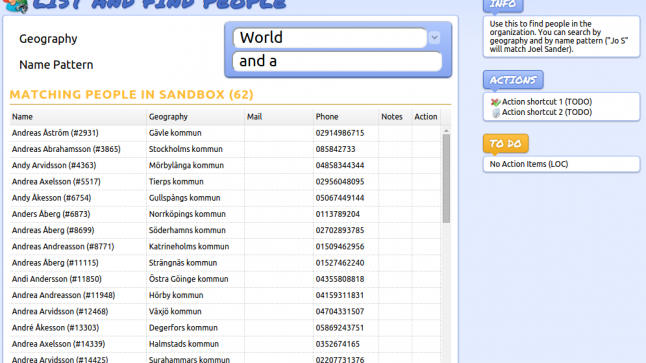646x363 pixels.
Task: Sort by Mail column header
Action: coord(279,117)
